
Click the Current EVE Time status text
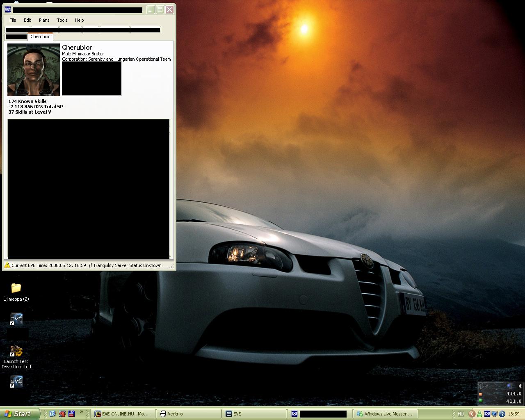pyautogui.click(x=49, y=265)
